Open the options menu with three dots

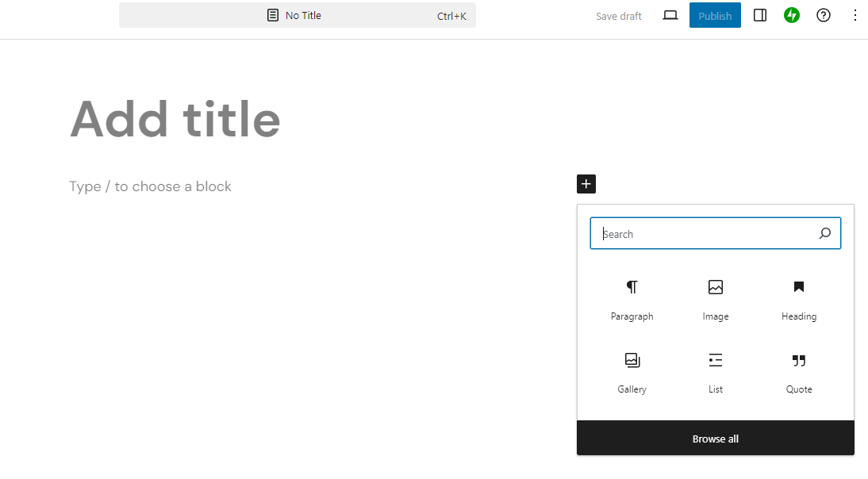point(855,15)
